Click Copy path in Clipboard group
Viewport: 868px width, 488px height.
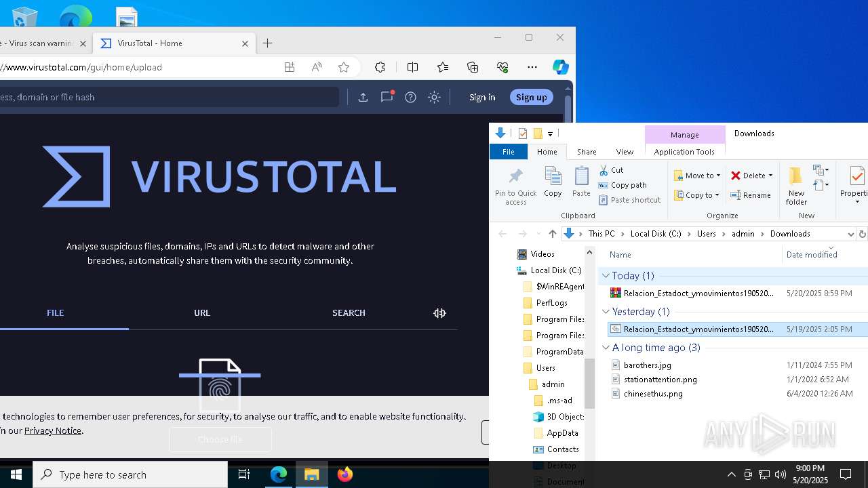(x=622, y=185)
